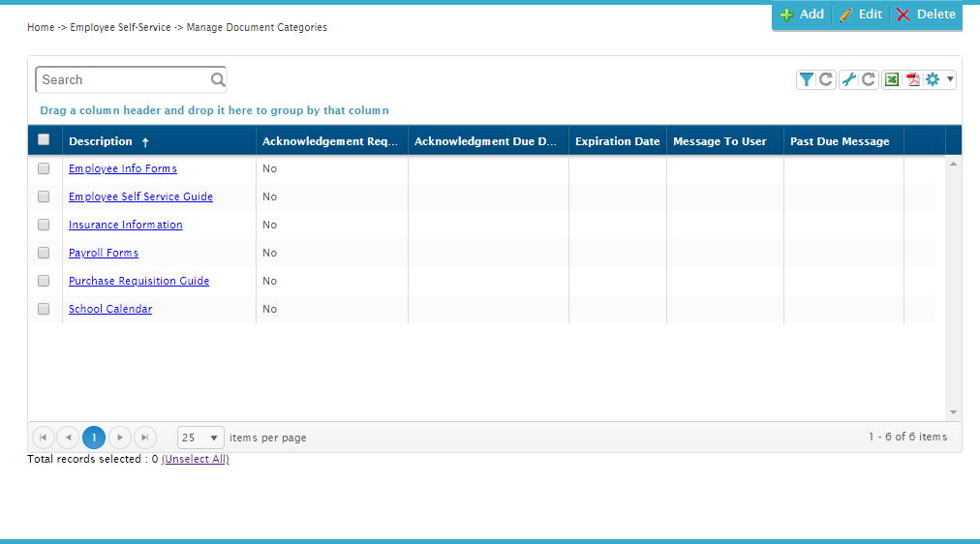Click the grid's vertical scrollbar down arrow
Screen dimensions: 980x544
point(953,412)
